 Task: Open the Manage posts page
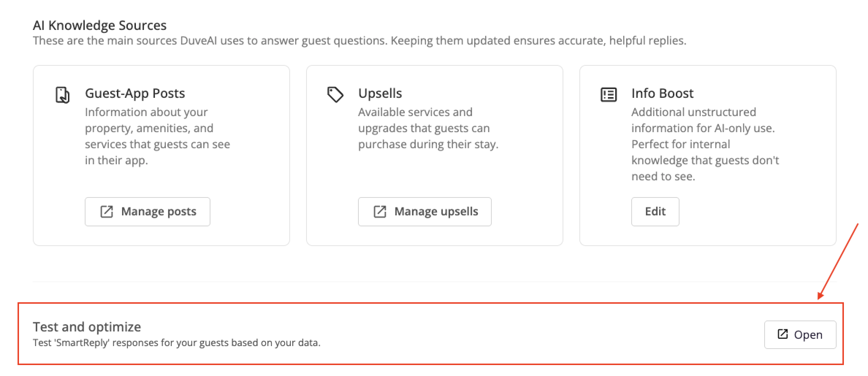tap(148, 212)
